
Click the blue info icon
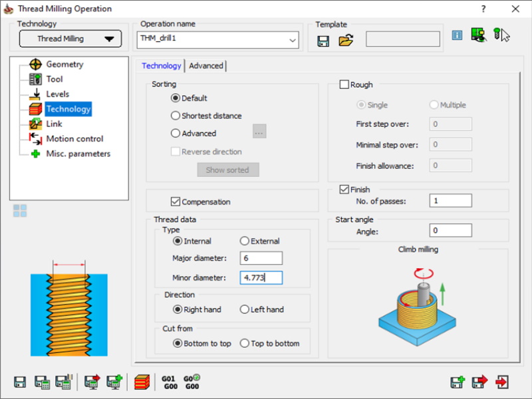pos(457,35)
